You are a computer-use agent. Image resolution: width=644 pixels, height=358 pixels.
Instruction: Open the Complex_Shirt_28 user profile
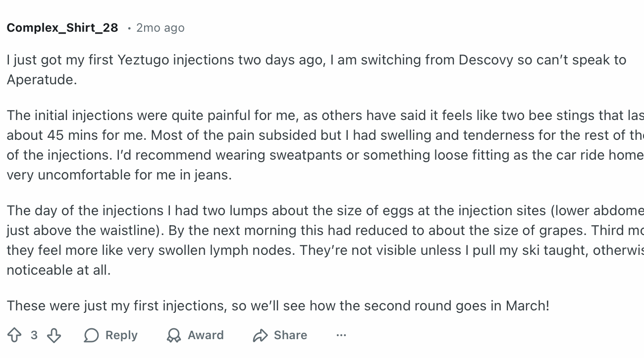[x=62, y=28]
